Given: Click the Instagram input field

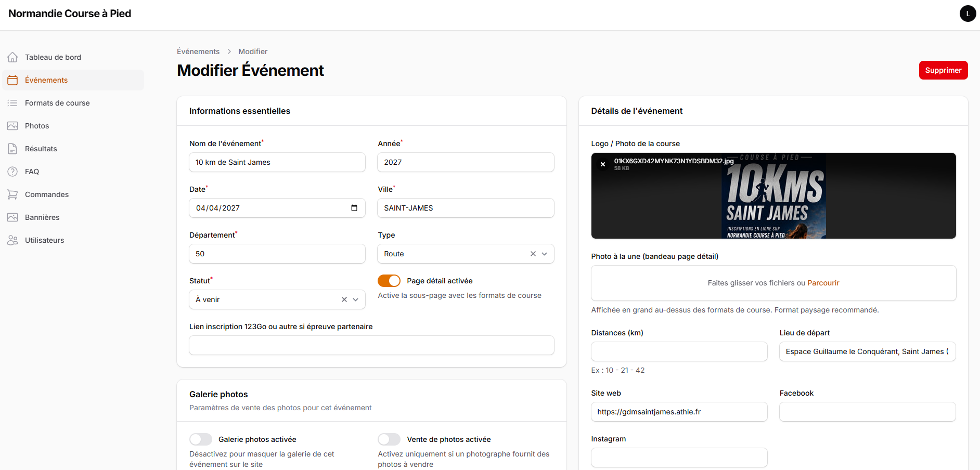Looking at the screenshot, I should click(679, 458).
